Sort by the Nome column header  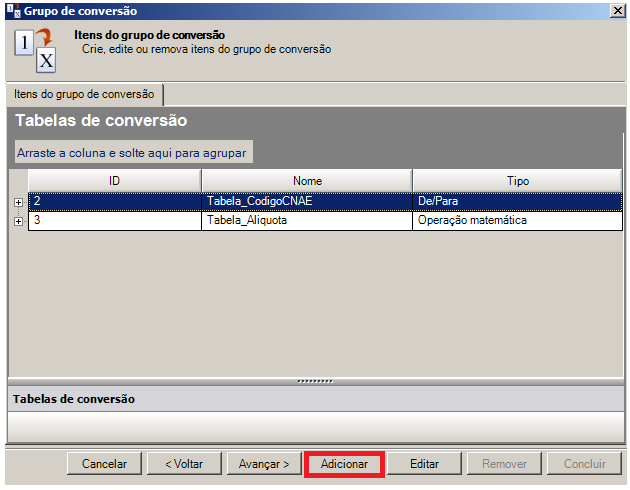[307, 181]
